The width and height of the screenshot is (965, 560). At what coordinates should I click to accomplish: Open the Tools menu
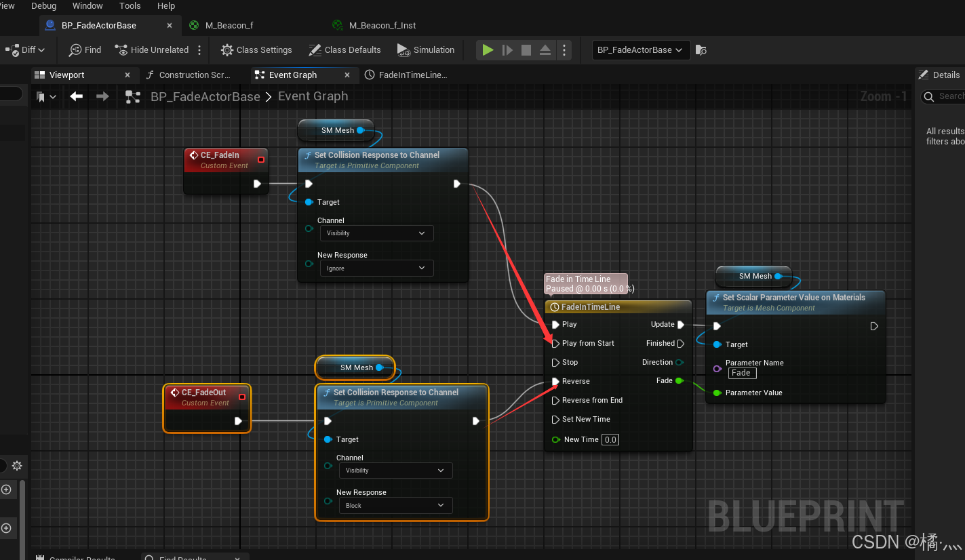point(130,5)
